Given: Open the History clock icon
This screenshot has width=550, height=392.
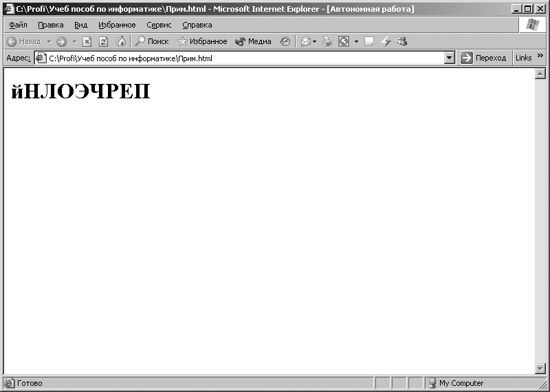Looking at the screenshot, I should [x=285, y=41].
